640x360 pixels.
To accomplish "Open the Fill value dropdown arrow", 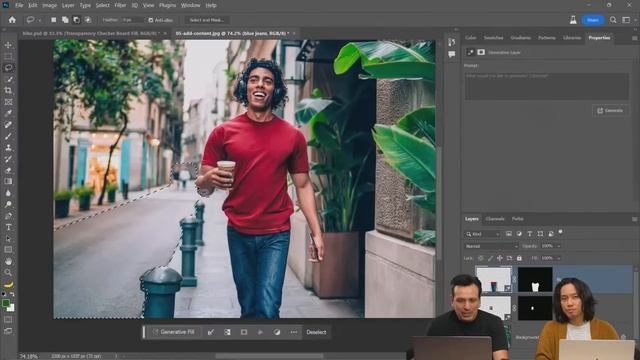I will coord(558,258).
